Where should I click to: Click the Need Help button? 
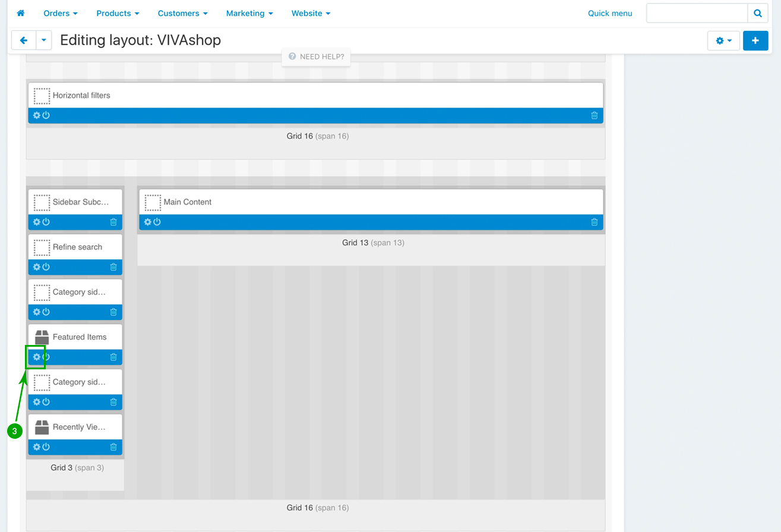coord(316,56)
